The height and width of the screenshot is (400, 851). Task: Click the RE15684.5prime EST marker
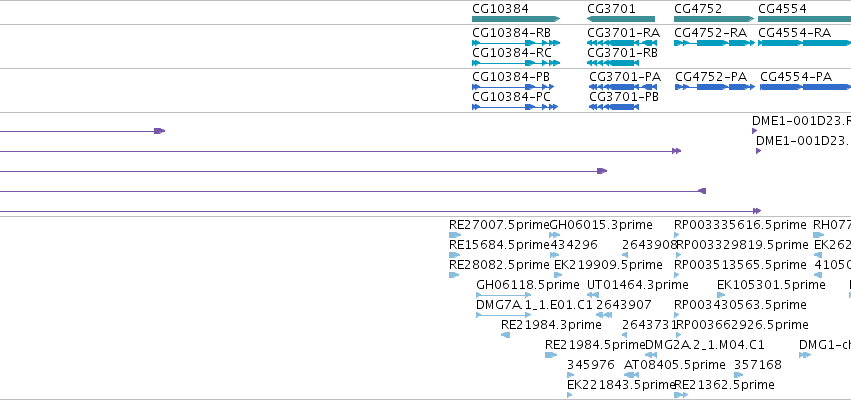tap(454, 255)
